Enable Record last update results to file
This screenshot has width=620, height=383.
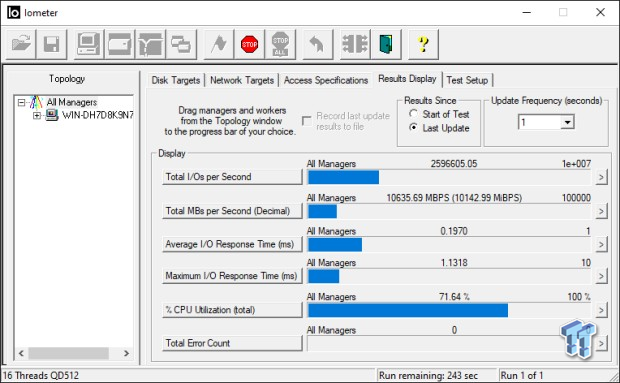[x=306, y=121]
